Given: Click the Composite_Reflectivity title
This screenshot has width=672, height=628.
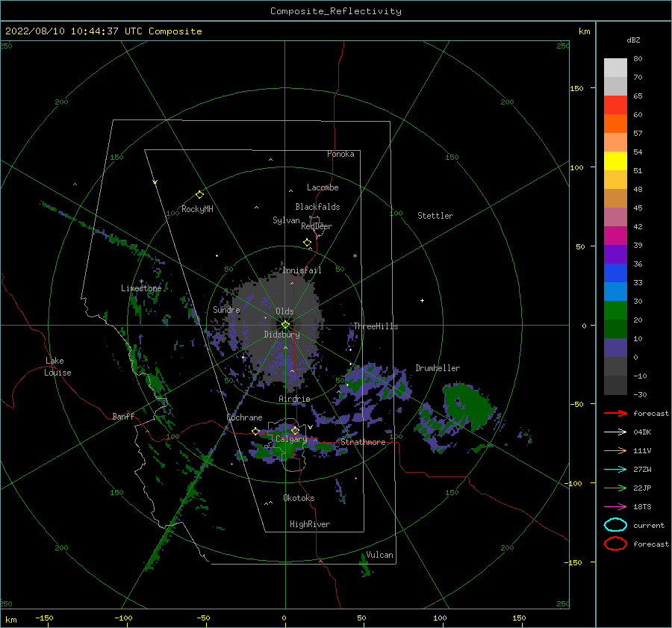Looking at the screenshot, I should click(x=335, y=11).
